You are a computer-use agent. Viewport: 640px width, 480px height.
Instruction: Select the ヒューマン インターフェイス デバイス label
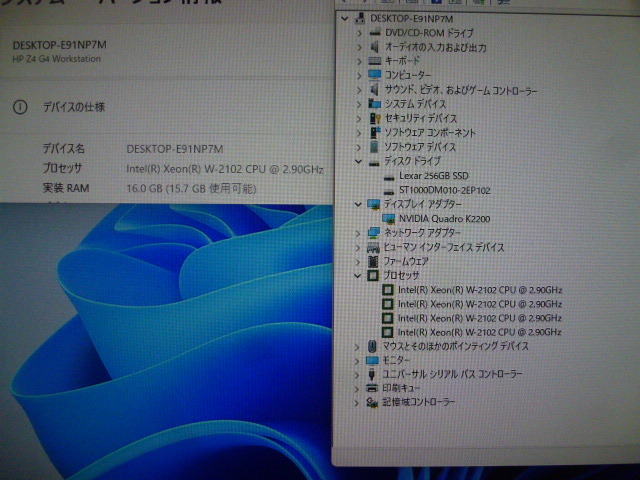[x=444, y=247]
